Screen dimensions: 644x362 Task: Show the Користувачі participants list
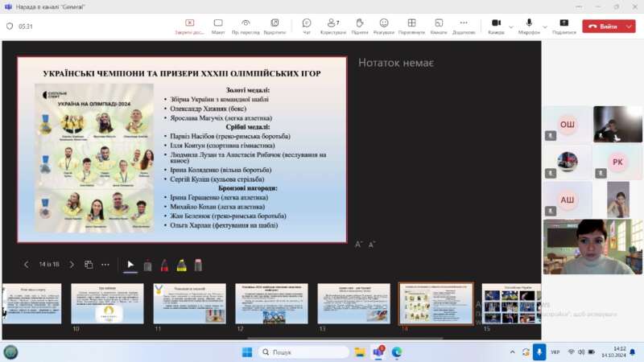click(x=333, y=26)
